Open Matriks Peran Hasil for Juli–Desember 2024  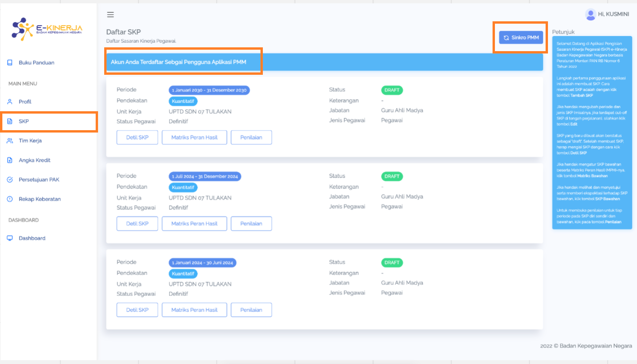(x=194, y=223)
